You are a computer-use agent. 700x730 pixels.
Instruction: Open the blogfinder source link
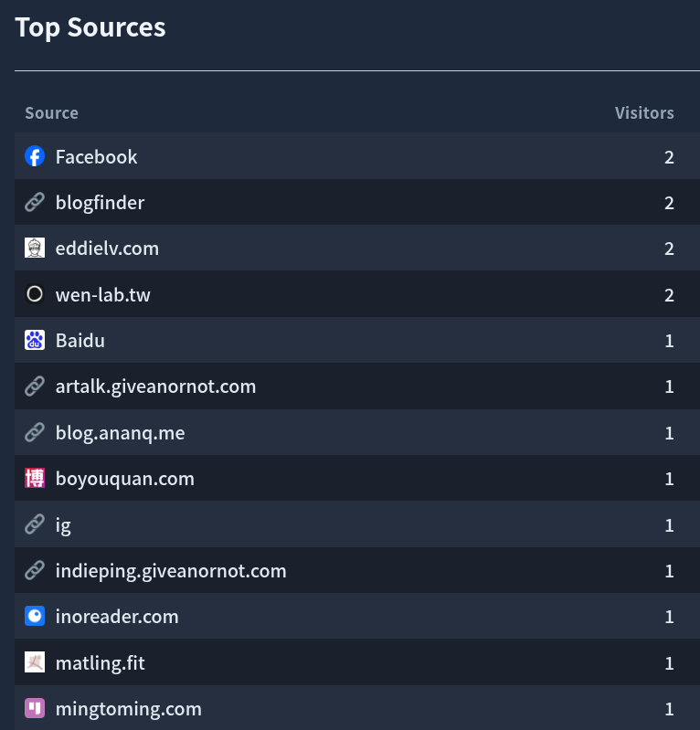tap(100, 203)
